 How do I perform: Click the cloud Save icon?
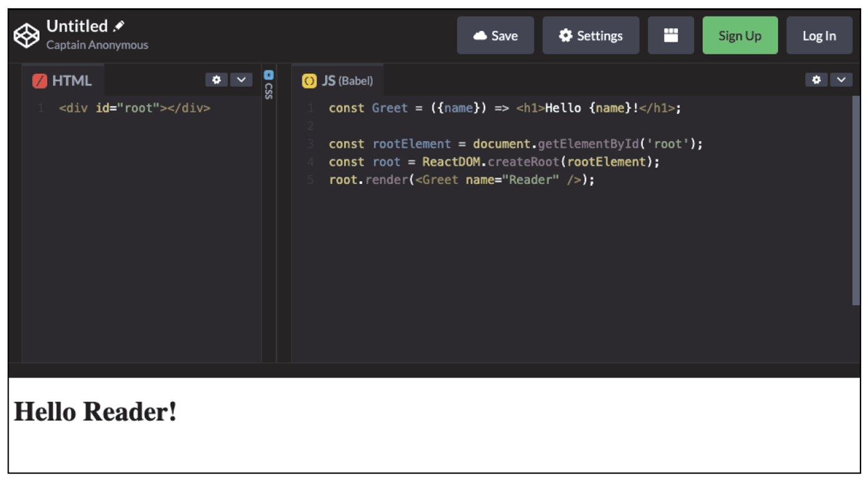(x=480, y=36)
